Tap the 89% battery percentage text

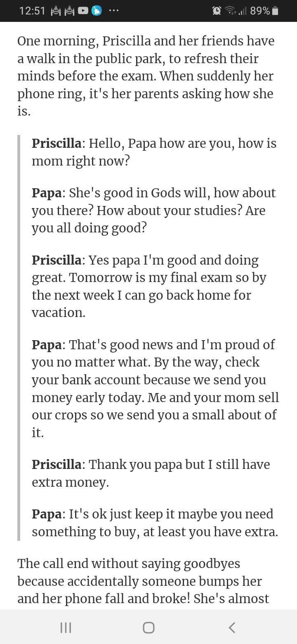point(260,11)
